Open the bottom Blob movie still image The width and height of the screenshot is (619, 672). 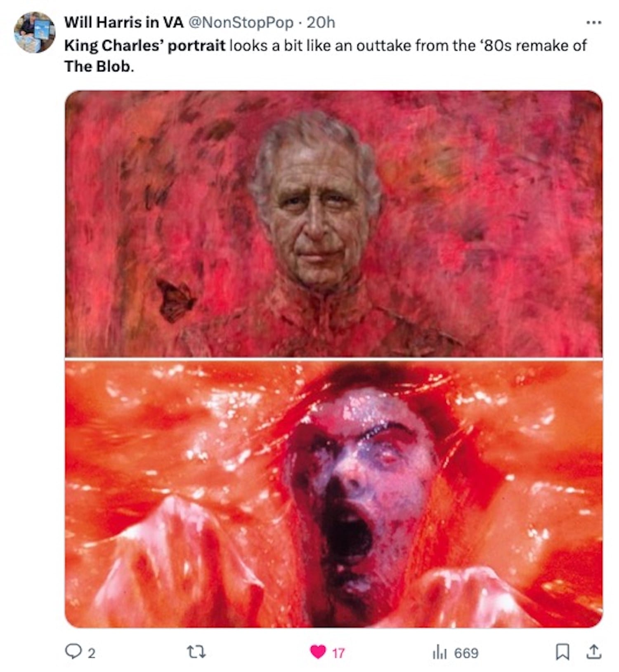(x=333, y=494)
